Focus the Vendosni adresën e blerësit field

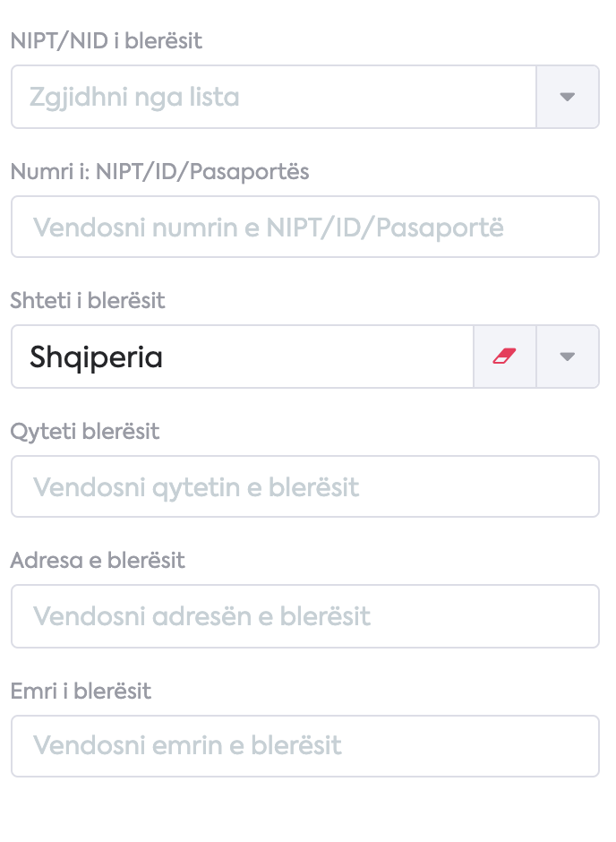304,616
